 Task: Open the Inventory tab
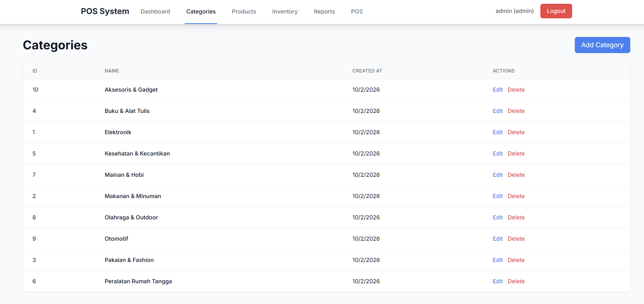coord(285,12)
